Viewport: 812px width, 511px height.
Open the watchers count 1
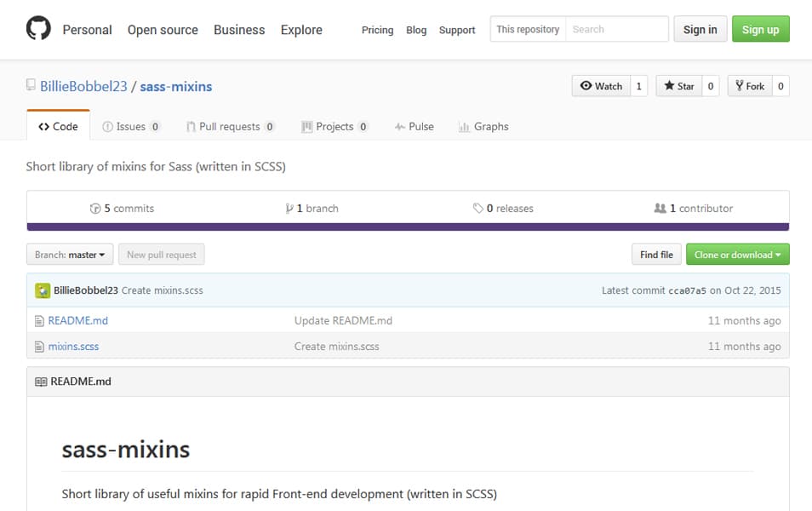tap(639, 86)
